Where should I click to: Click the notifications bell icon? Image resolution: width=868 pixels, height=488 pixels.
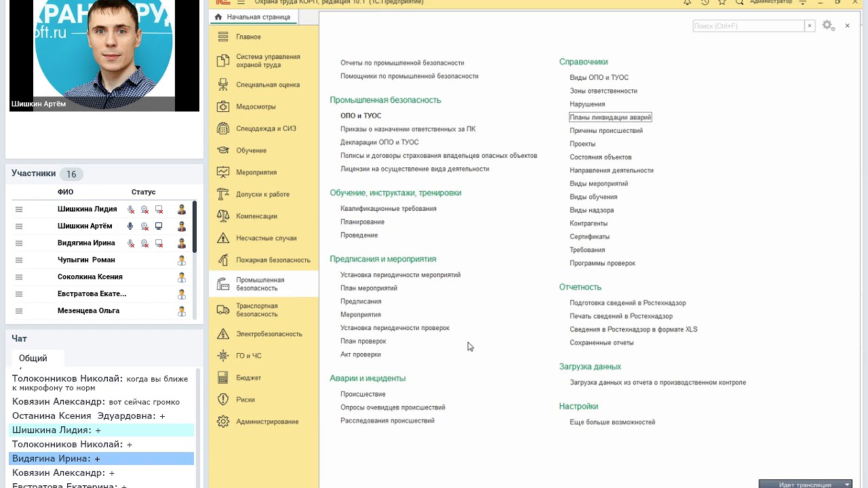pyautogui.click(x=687, y=2)
